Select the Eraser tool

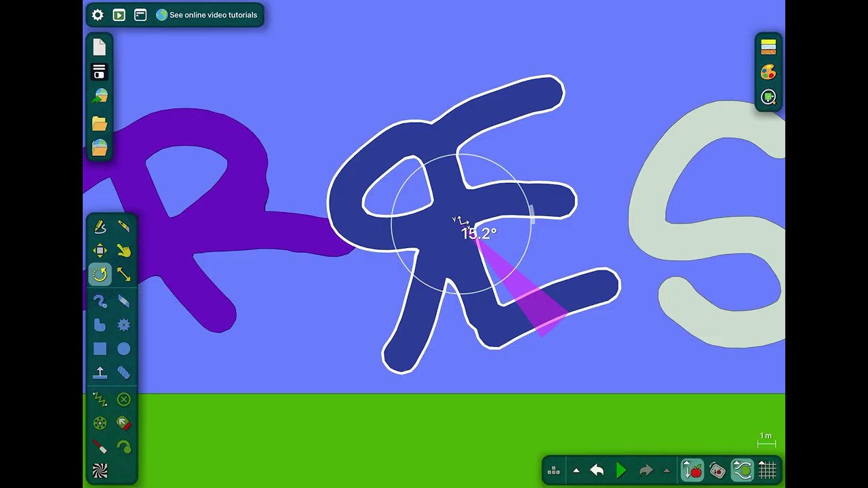(123, 302)
